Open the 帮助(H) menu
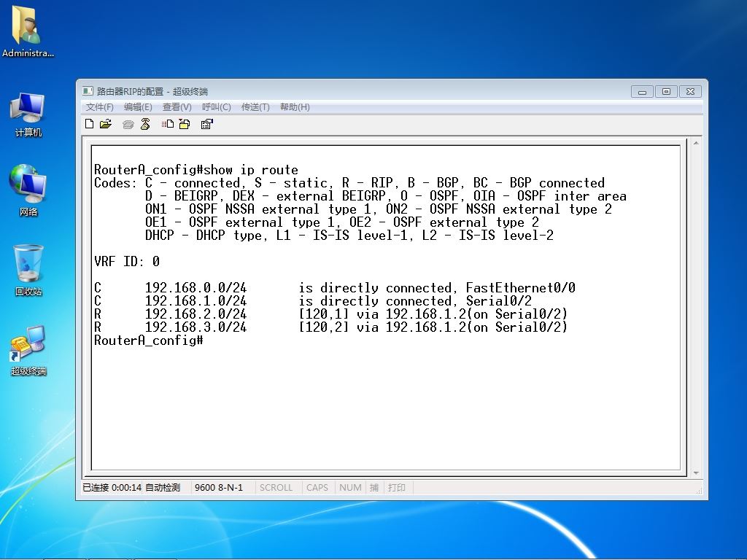This screenshot has height=560, width=747. 295,107
